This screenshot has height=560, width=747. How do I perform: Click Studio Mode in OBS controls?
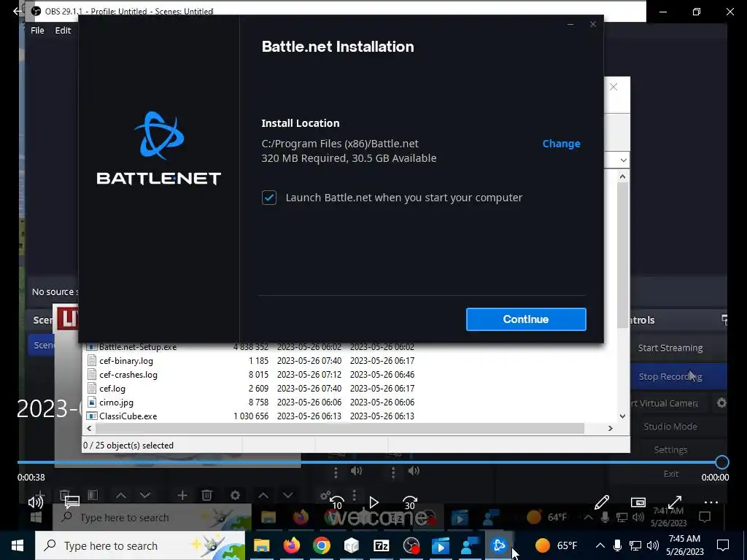tap(670, 427)
